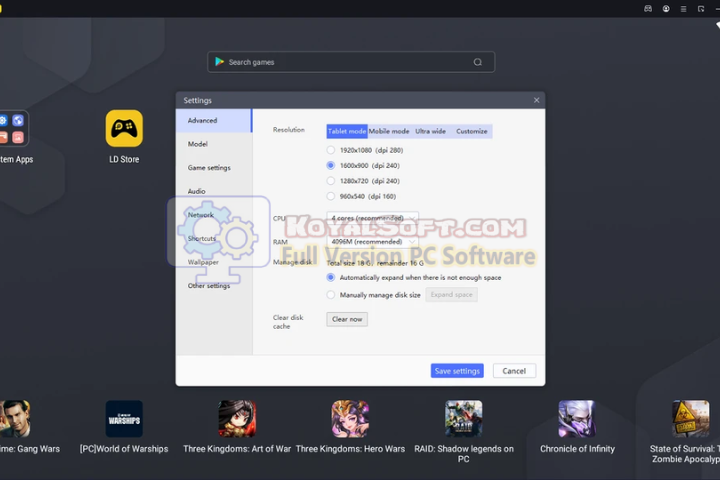Launch Three Kingdoms: Art of War icon
This screenshot has width=720, height=480.
coord(237,418)
